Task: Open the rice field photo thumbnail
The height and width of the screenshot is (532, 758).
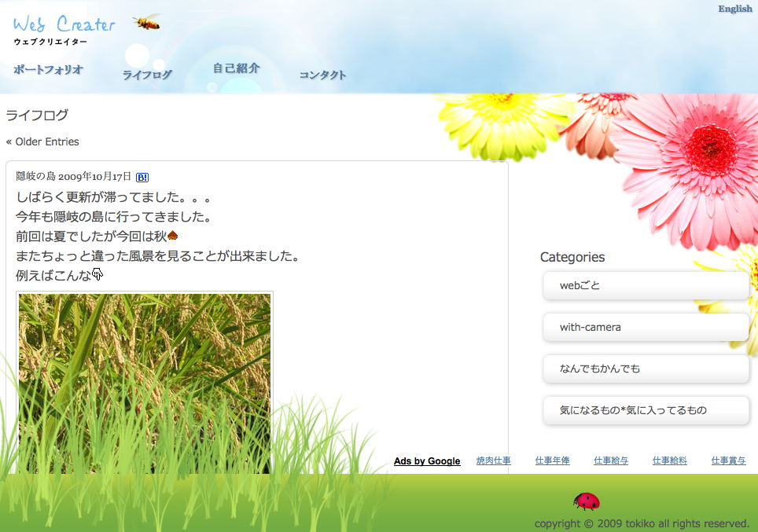Action: (x=145, y=383)
